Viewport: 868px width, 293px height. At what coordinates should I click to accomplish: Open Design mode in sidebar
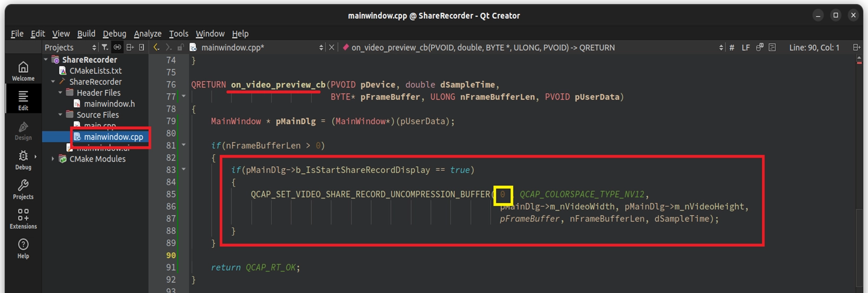[x=23, y=131]
